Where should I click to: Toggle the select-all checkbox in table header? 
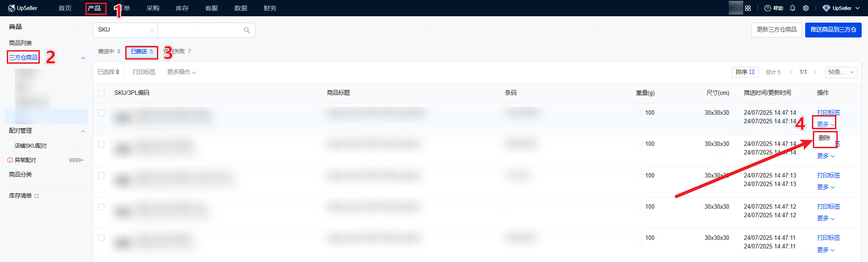tap(101, 93)
